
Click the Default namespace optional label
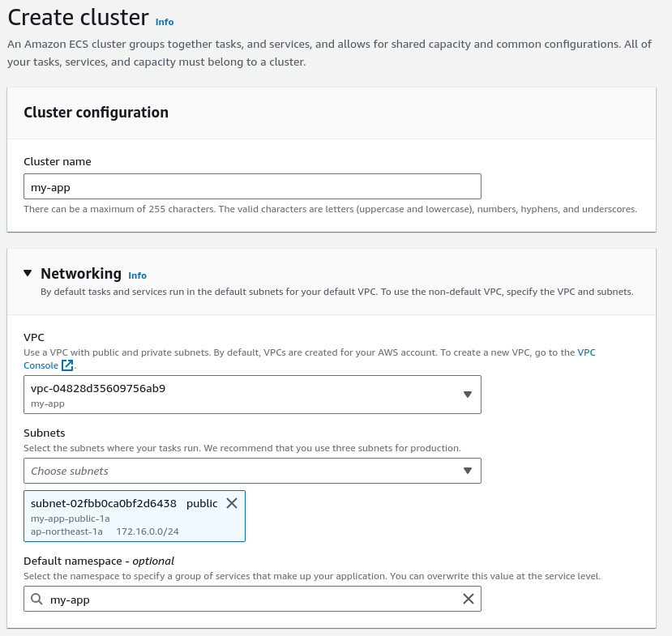point(99,561)
